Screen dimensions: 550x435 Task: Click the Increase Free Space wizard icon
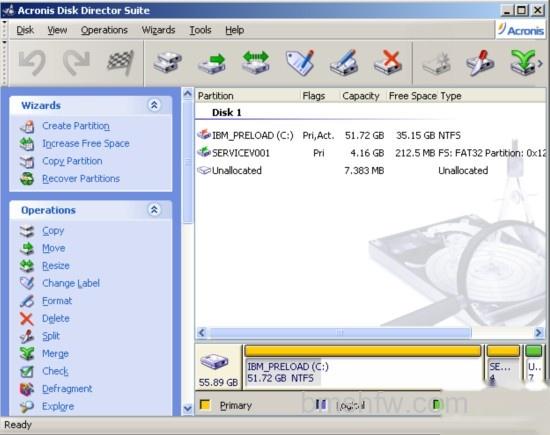point(27,144)
